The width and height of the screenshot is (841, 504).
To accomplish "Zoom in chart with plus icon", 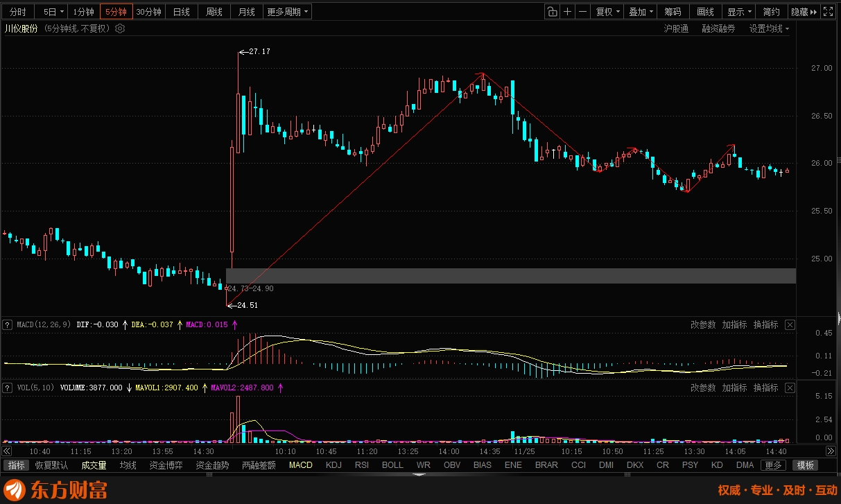I will pyautogui.click(x=568, y=12).
